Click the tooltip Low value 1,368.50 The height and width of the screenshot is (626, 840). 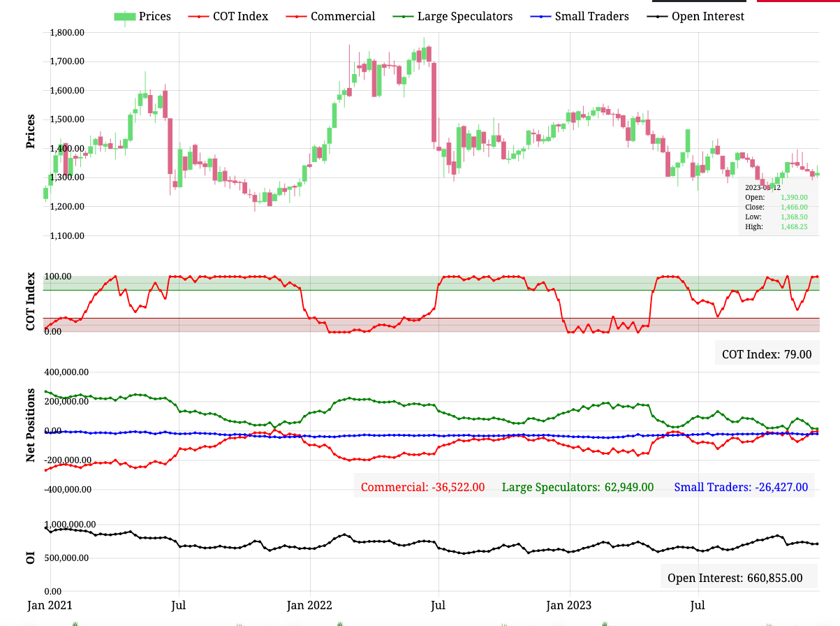(x=794, y=217)
